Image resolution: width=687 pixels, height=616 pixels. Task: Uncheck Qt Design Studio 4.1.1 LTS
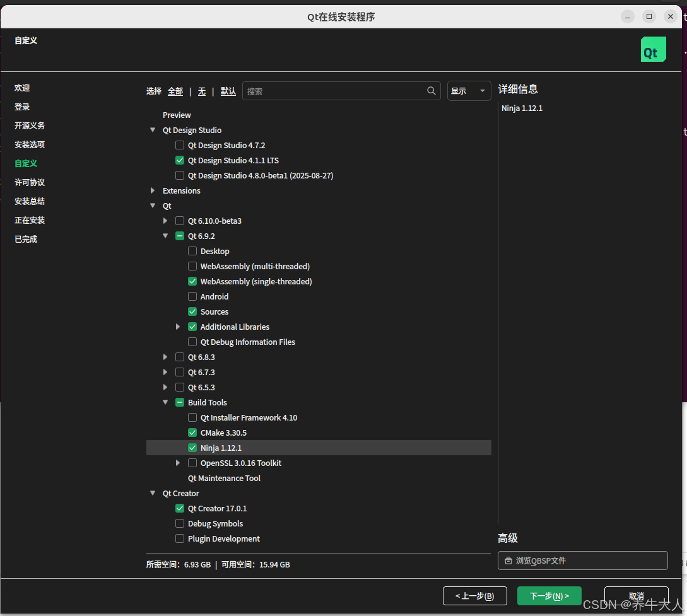(180, 160)
